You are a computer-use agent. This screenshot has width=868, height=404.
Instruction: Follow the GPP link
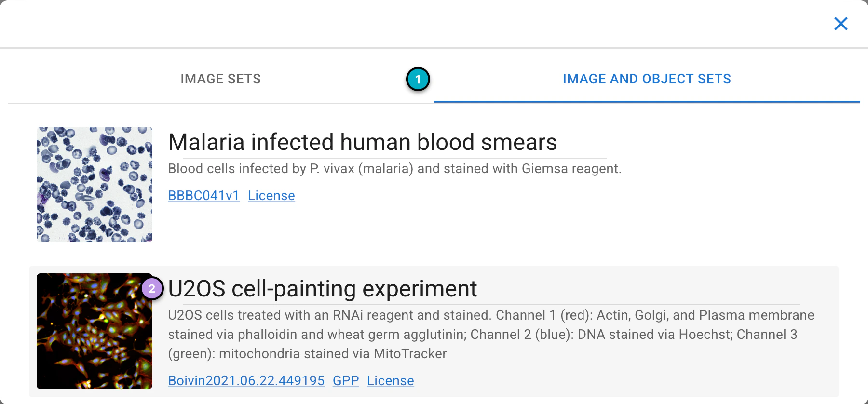click(346, 381)
